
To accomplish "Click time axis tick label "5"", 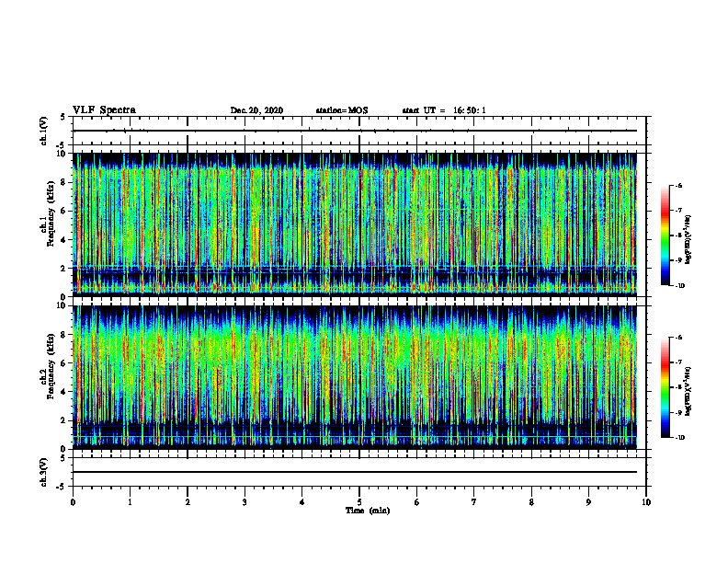I will pyautogui.click(x=359, y=502).
